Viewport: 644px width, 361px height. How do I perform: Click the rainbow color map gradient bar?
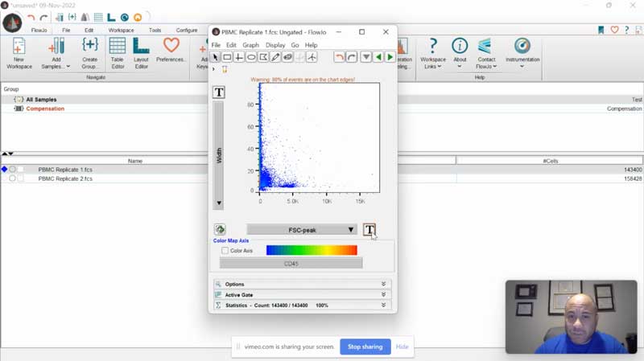coord(312,250)
